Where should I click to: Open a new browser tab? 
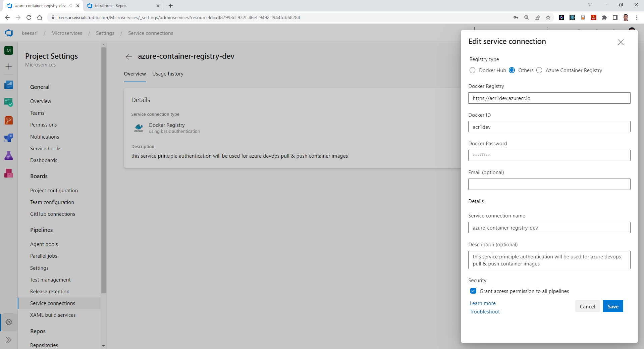(171, 6)
